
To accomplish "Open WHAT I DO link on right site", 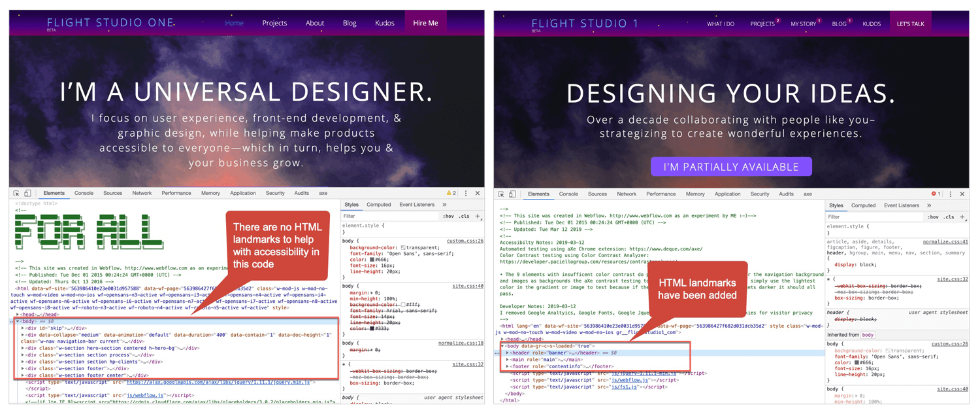I will 721,24.
